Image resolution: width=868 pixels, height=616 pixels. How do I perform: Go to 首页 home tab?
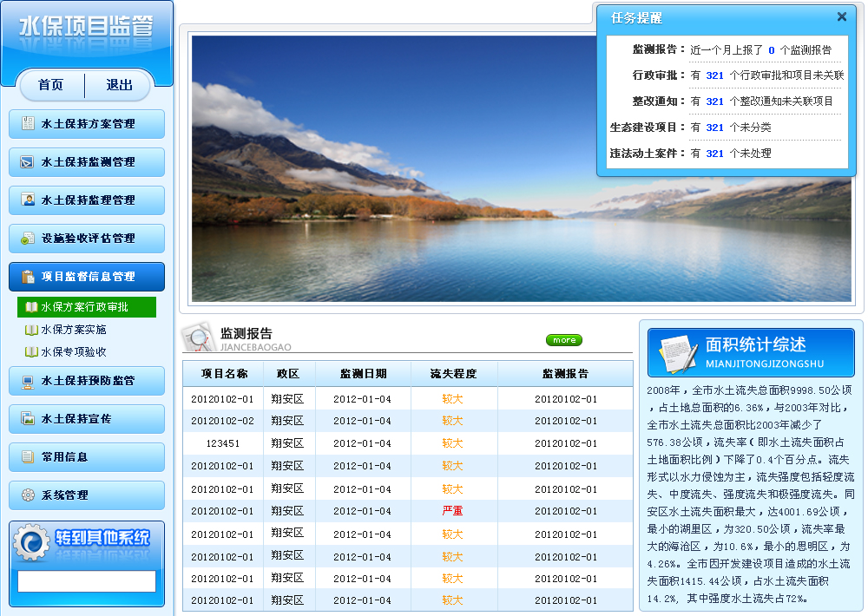51,85
